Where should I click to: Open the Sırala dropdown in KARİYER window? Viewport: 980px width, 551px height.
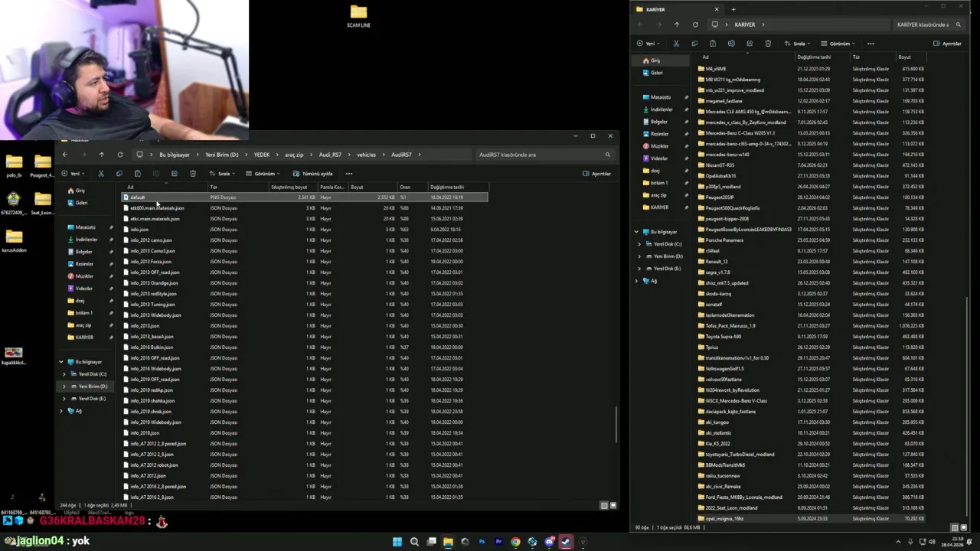(798, 44)
